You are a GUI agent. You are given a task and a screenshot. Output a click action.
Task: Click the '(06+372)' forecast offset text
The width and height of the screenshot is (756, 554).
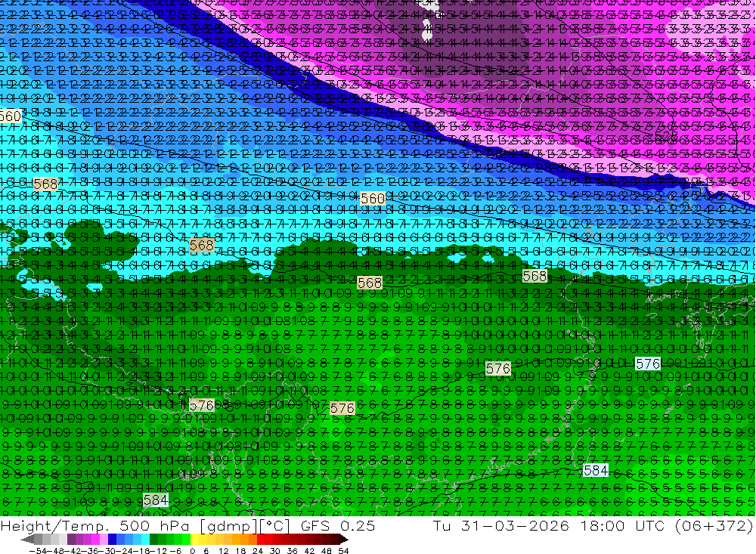[x=715, y=526]
